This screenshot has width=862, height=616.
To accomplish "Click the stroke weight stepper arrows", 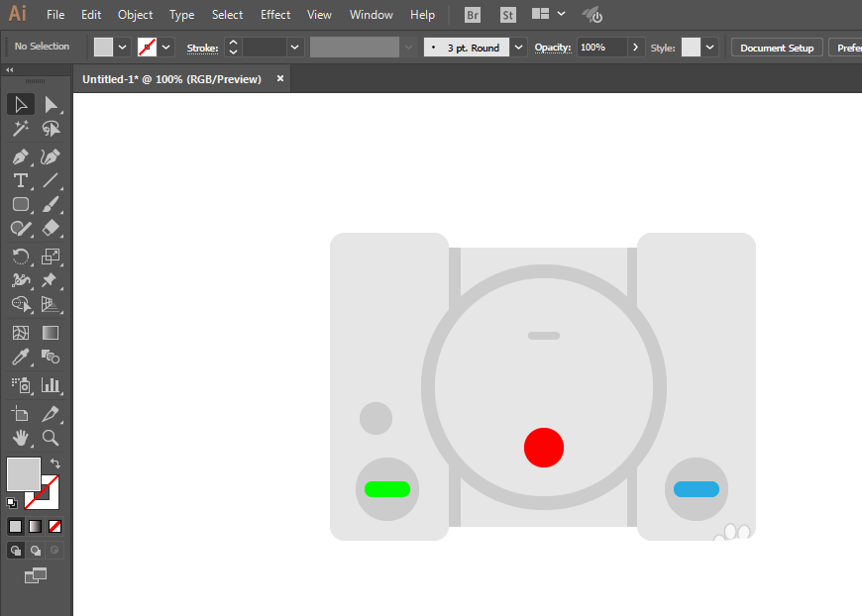I will point(233,48).
